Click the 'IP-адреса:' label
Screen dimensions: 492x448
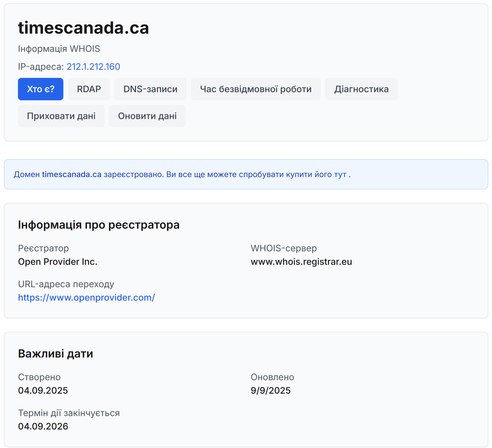[x=41, y=67]
